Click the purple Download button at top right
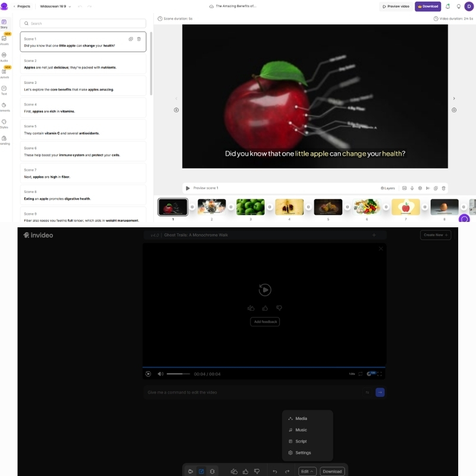476x476 pixels. 427,7
